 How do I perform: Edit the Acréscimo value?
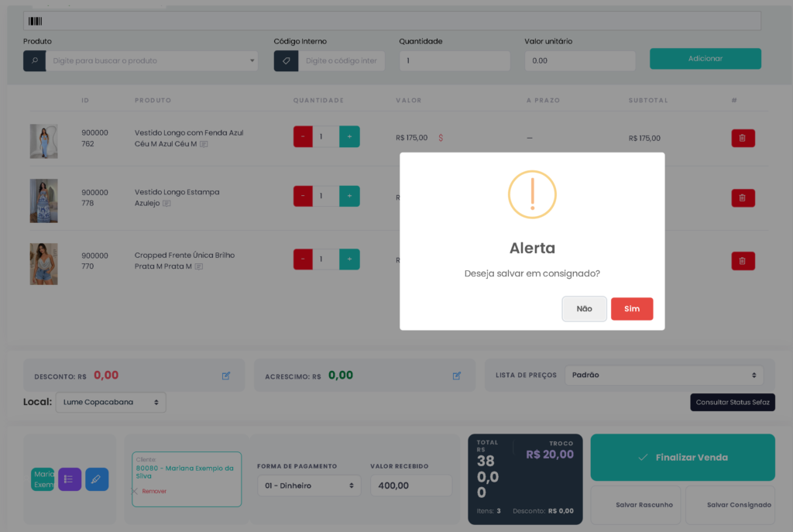click(457, 376)
